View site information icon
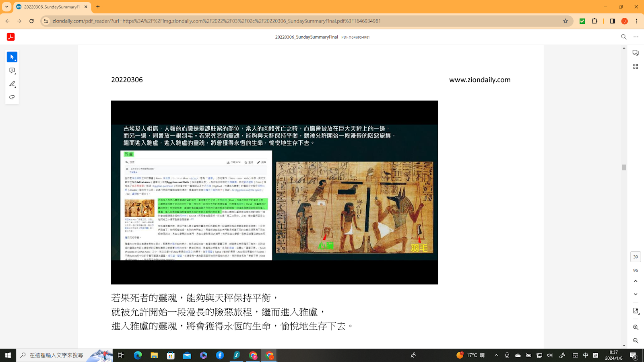The width and height of the screenshot is (644, 362). pos(46,21)
